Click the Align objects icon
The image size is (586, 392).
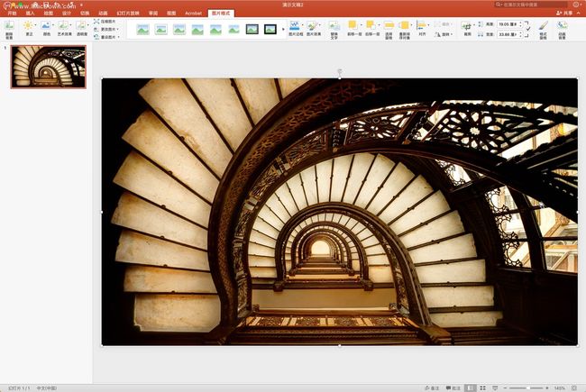tap(422, 25)
